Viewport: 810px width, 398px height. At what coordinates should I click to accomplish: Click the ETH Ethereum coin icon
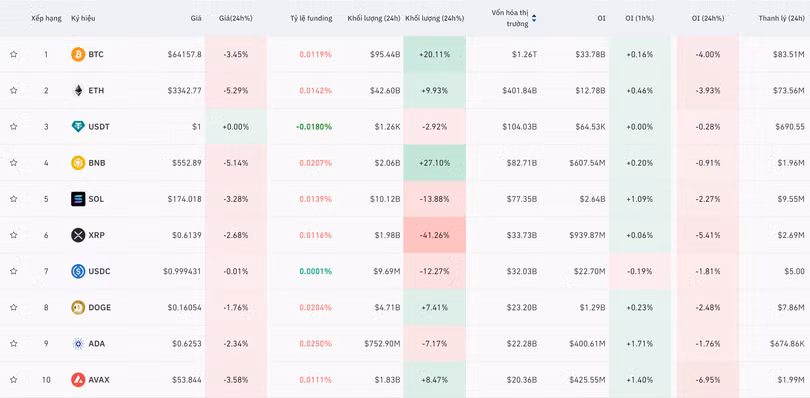[78, 90]
